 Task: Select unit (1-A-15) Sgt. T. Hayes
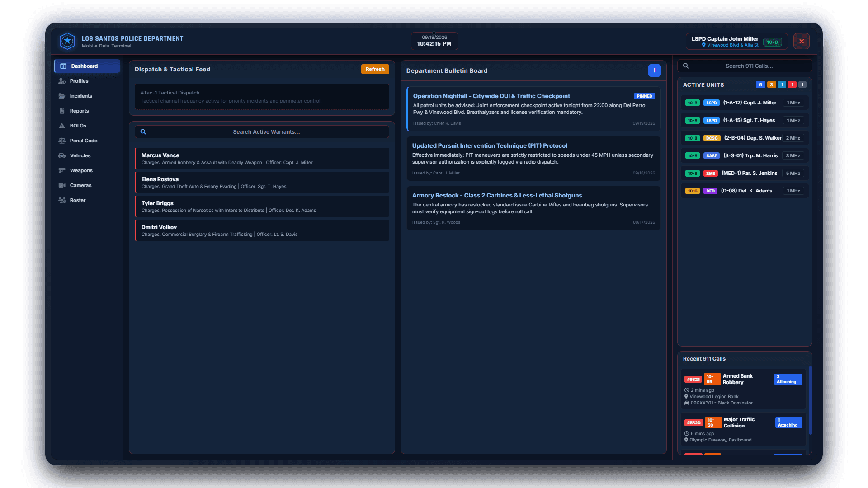pyautogui.click(x=745, y=121)
